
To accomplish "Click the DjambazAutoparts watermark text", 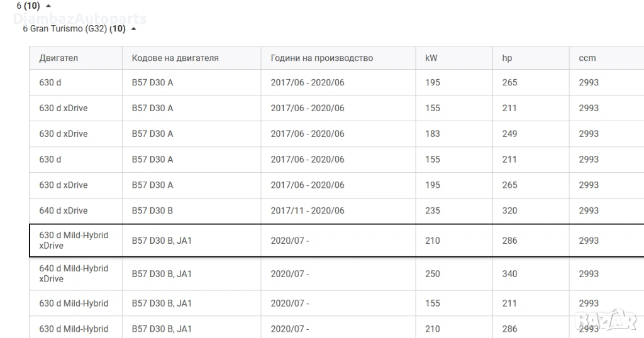I will (80, 19).
